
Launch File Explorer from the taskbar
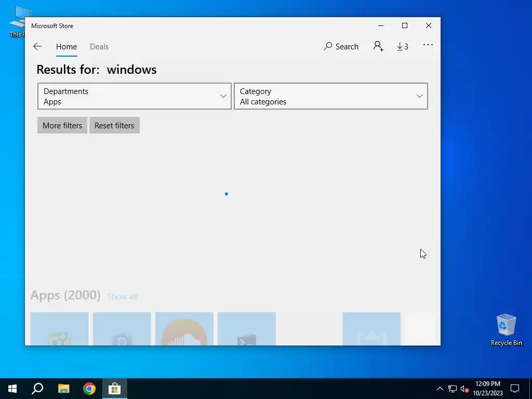point(63,389)
